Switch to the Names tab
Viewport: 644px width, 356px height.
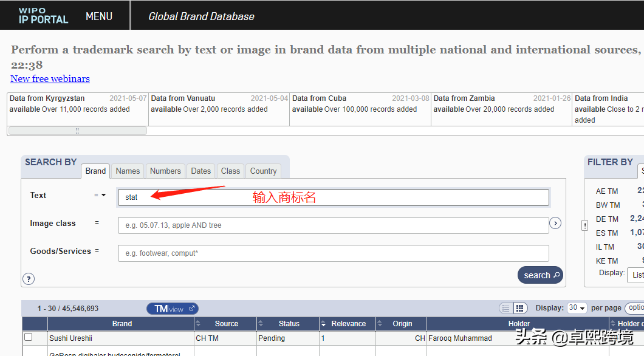(x=128, y=171)
